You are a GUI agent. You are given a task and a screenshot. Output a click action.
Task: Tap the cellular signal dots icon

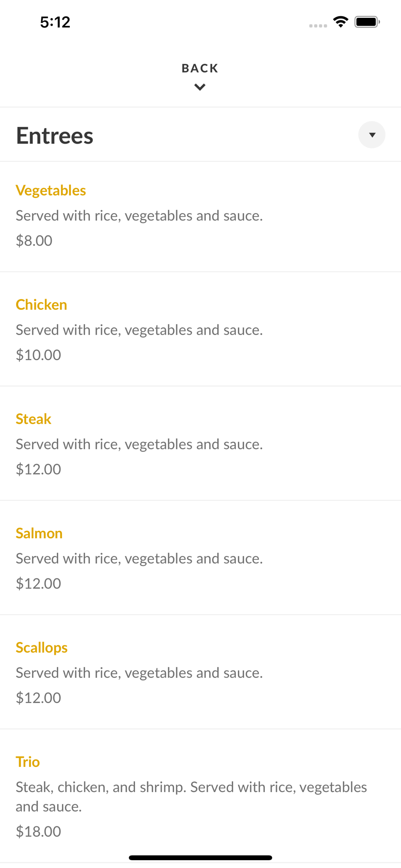pyautogui.click(x=318, y=26)
